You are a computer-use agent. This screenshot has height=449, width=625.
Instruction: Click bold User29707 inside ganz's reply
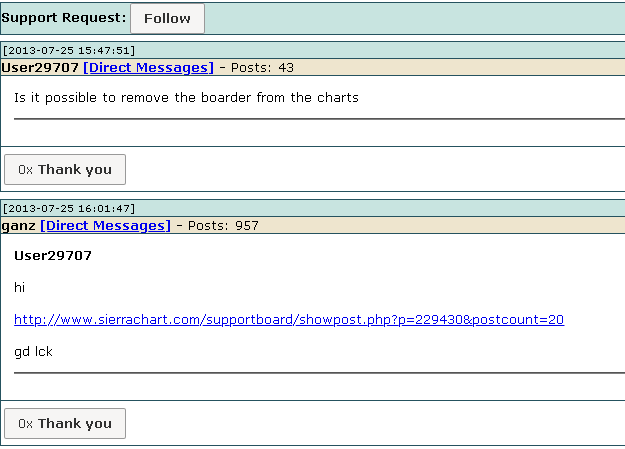53,255
